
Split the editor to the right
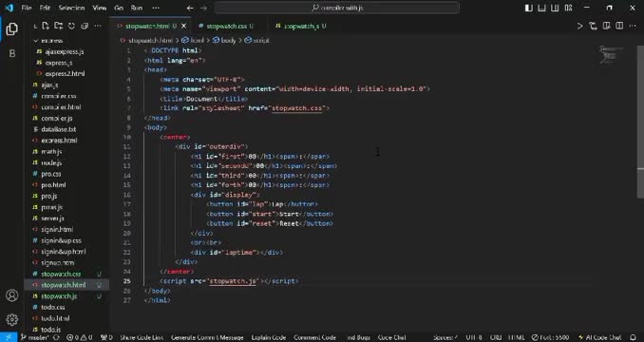point(619,26)
